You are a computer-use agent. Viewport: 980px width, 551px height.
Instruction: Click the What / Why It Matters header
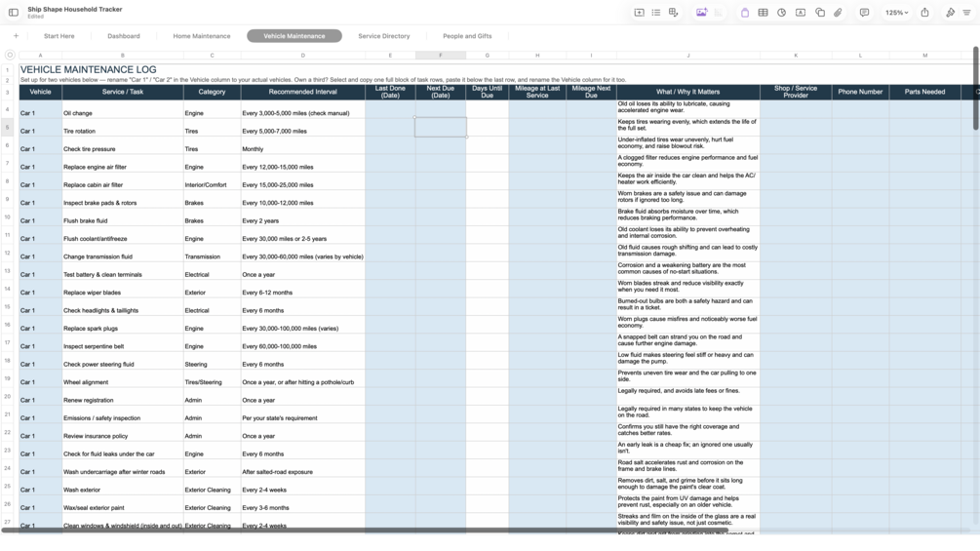click(688, 92)
